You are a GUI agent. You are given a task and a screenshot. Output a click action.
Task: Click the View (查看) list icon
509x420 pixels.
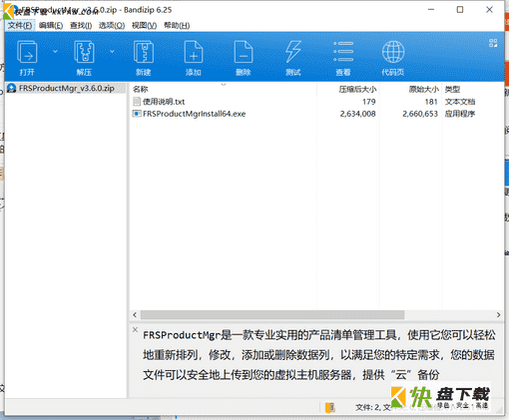pyautogui.click(x=343, y=52)
